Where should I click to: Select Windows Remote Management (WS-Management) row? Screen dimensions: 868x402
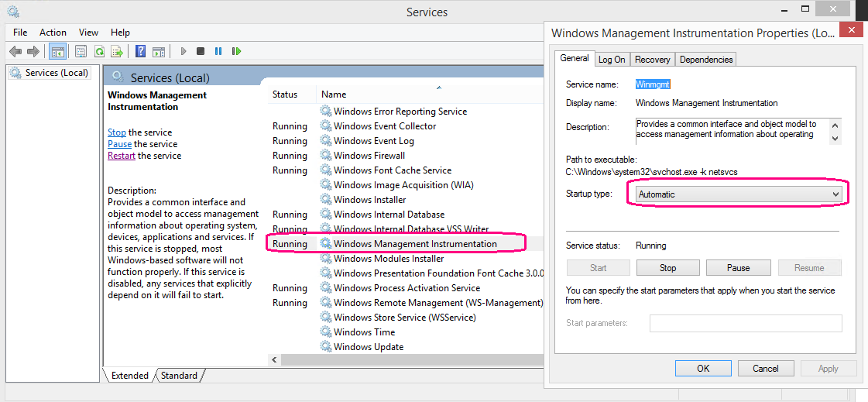click(406, 303)
